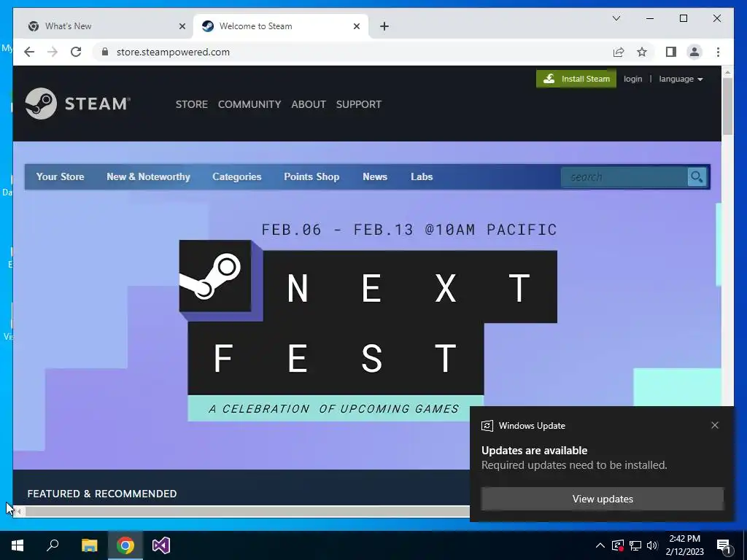Open the COMMUNITY header menu
Viewport: 747px width, 560px height.
[x=249, y=104]
